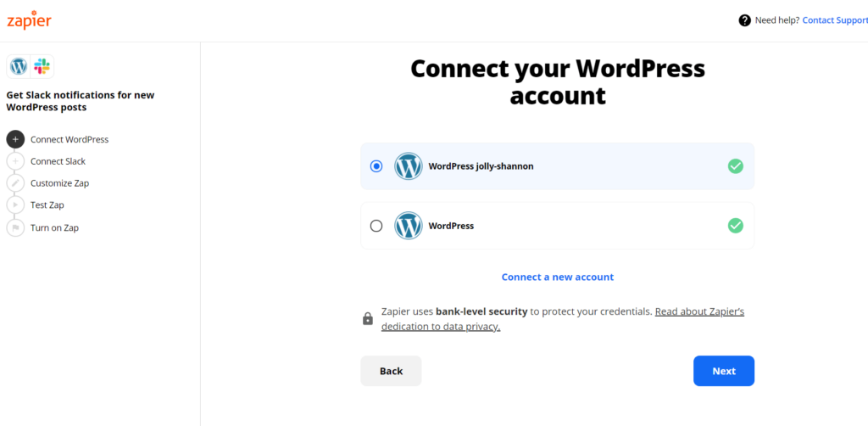Go to the Turn on Zap step
Viewport: 868px width, 426px height.
click(x=54, y=227)
